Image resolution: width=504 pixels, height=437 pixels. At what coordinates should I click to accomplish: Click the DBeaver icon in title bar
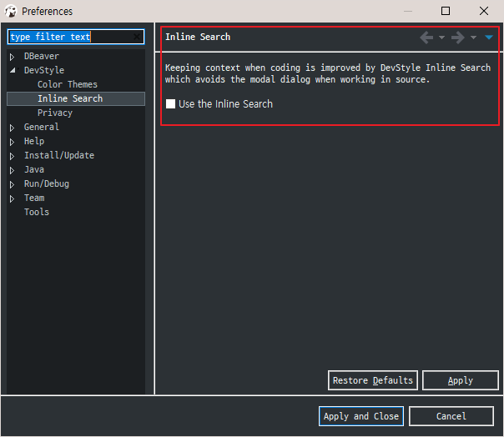point(11,11)
